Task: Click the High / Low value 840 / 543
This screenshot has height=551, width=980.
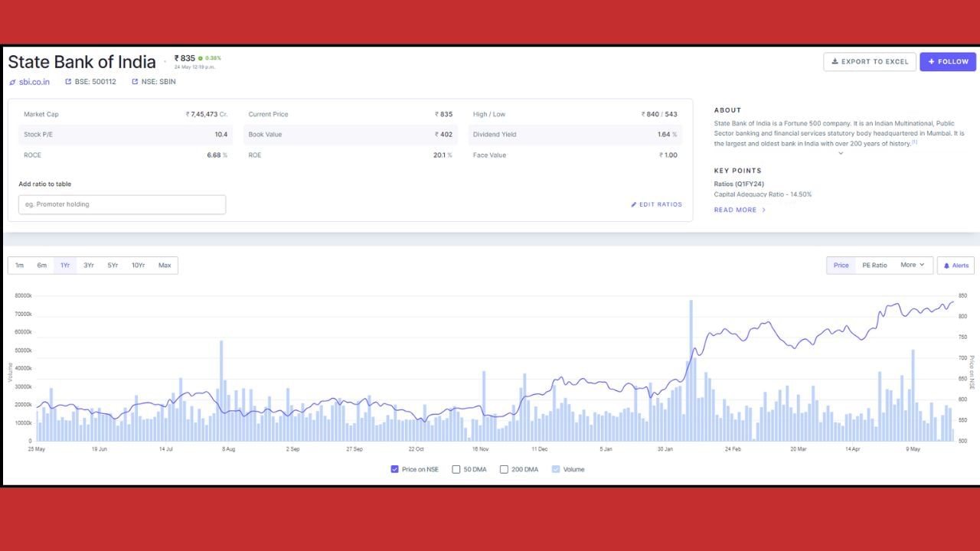Action: [659, 114]
